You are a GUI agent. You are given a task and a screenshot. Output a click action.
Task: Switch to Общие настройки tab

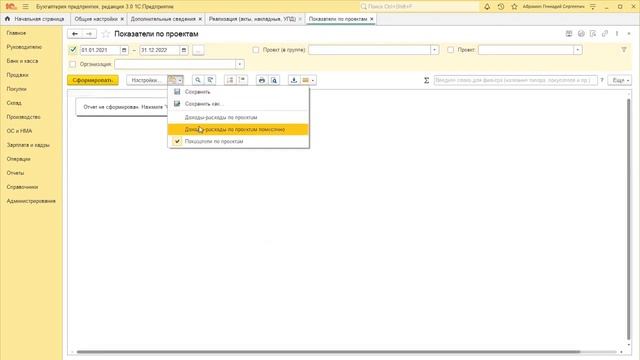coord(96,19)
